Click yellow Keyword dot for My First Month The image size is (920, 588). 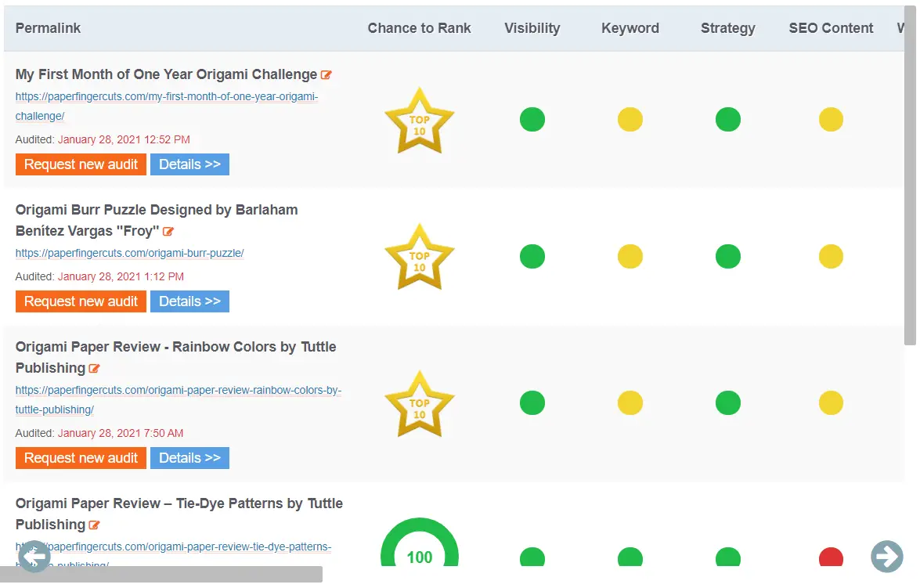pos(630,120)
